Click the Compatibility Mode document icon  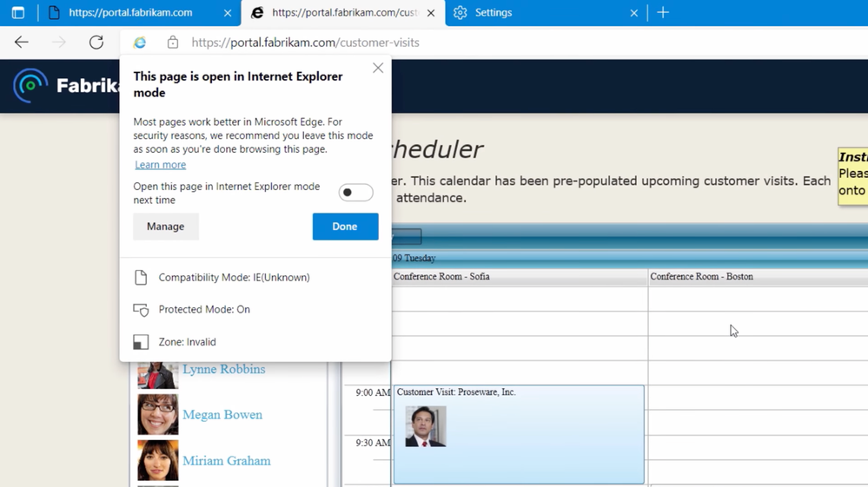(141, 278)
